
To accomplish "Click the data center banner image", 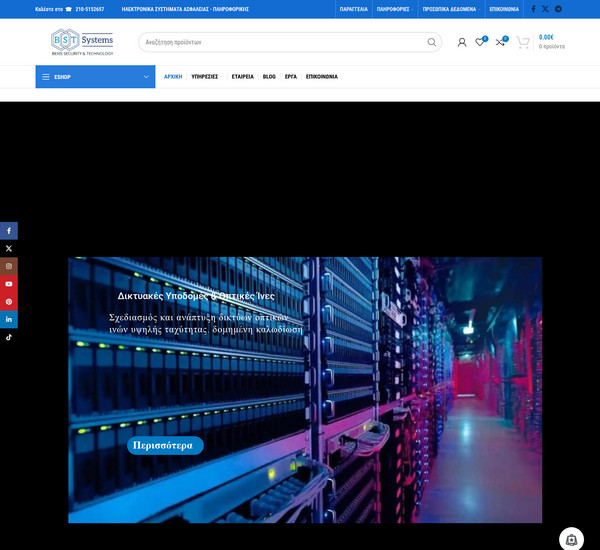I will [x=305, y=390].
